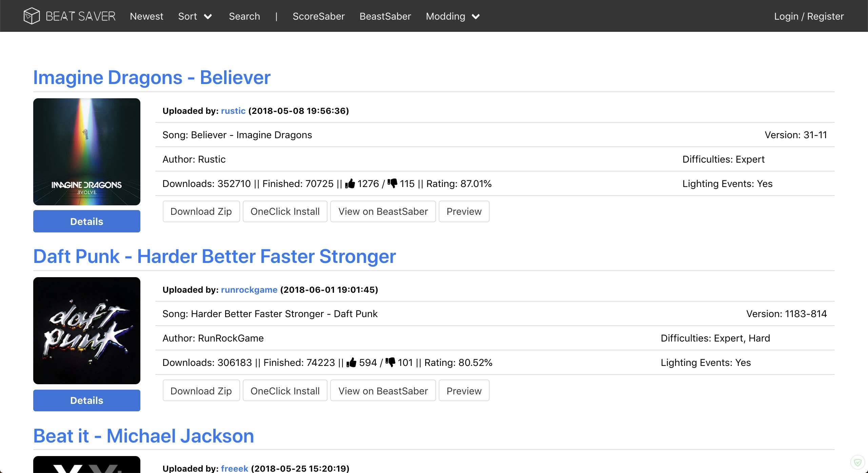Open the Imagine Dragons - Believer title link
The height and width of the screenshot is (473, 868).
click(152, 78)
